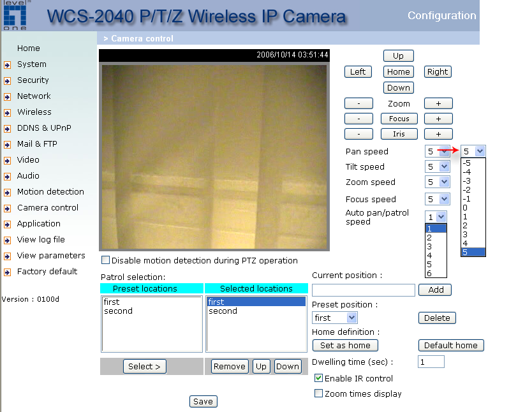Uncheck Enable IR control
This screenshot has height=412, width=532.
(x=318, y=378)
